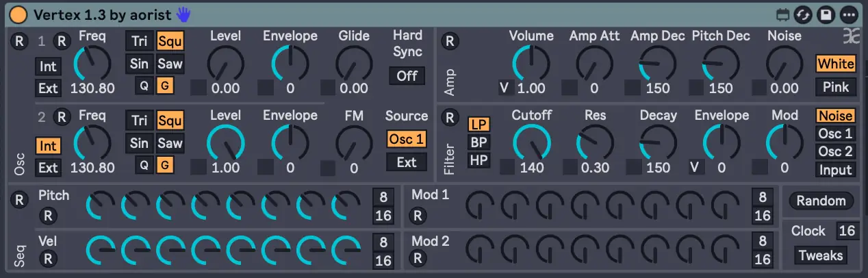Open the Tweaks button
The height and width of the screenshot is (278, 868).
pyautogui.click(x=820, y=255)
